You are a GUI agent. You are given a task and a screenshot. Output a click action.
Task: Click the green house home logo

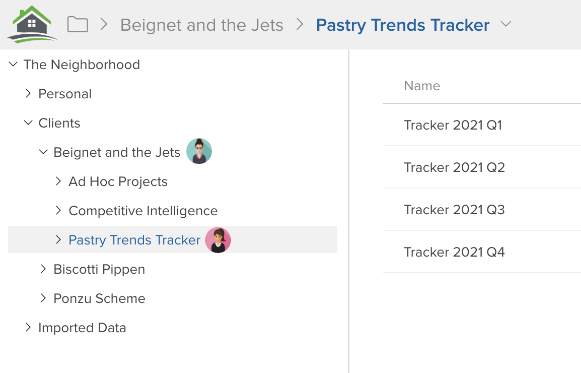(32, 24)
